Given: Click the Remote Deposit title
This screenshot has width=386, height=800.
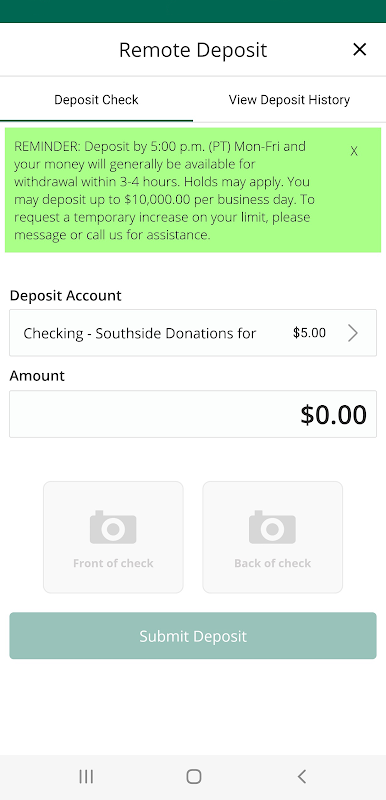Looking at the screenshot, I should pos(193,50).
